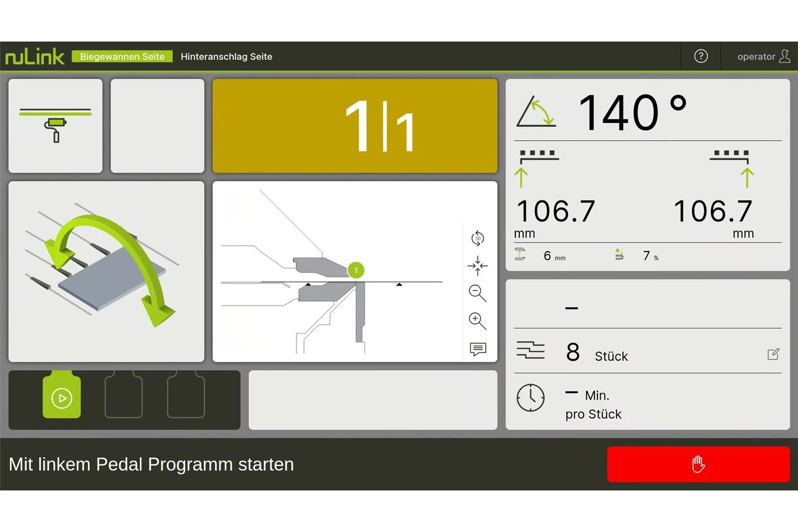Image resolution: width=798 pixels, height=532 pixels.
Task: Select the 140 ° bend angle value
Action: click(x=632, y=112)
